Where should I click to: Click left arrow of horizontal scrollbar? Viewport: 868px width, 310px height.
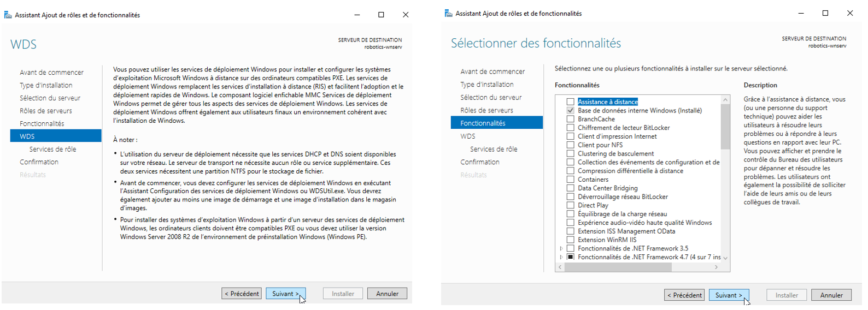[x=560, y=267]
